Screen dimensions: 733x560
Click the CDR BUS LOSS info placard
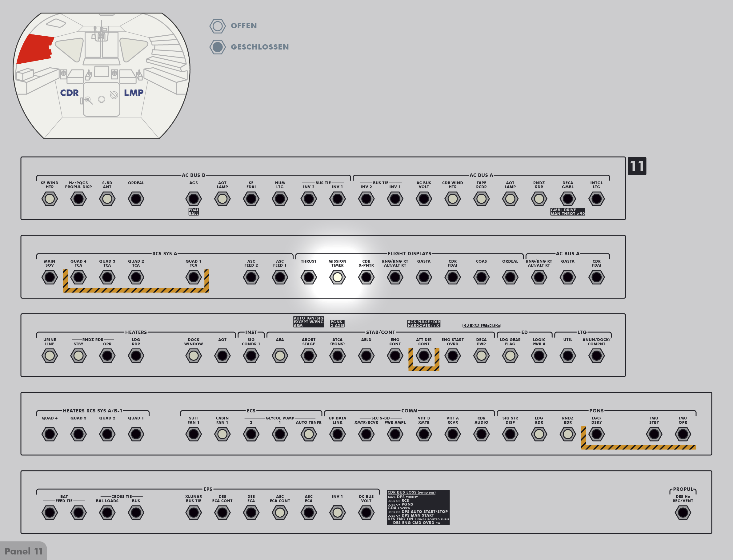coord(418,507)
